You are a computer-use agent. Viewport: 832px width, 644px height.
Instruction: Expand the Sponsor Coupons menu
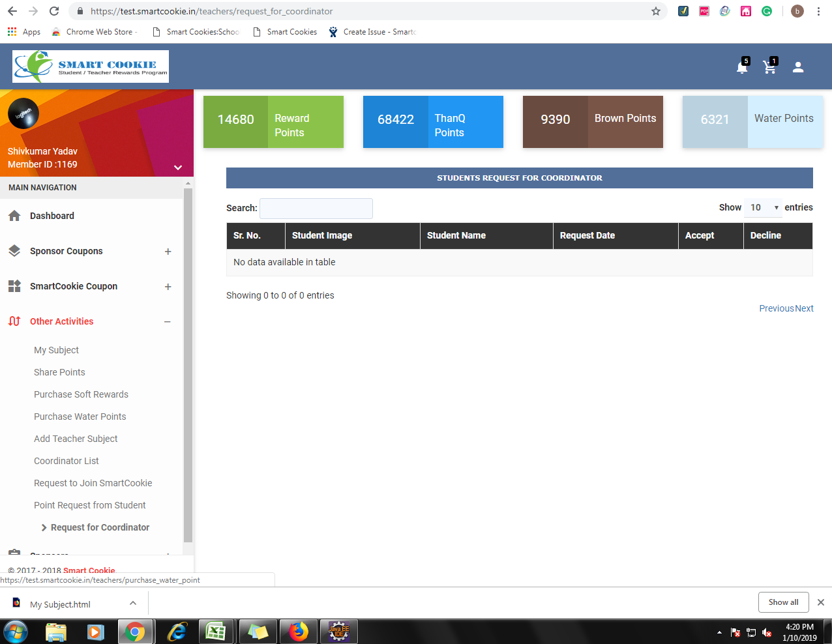(168, 252)
